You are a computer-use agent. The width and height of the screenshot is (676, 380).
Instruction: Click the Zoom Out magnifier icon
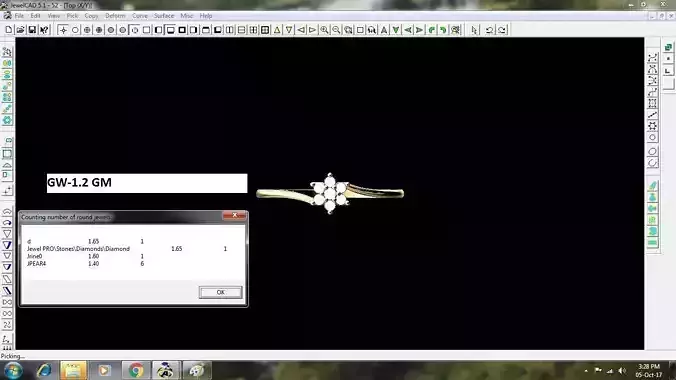coord(336,30)
